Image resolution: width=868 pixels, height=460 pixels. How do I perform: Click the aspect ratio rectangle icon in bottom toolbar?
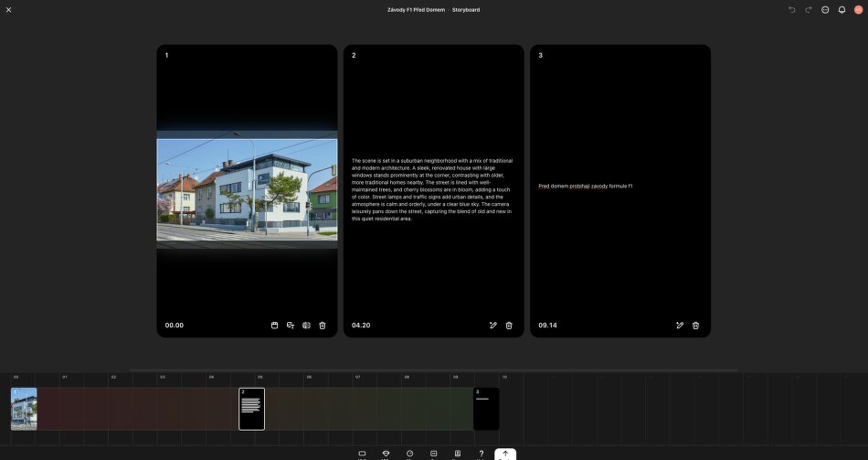pyautogui.click(x=362, y=454)
